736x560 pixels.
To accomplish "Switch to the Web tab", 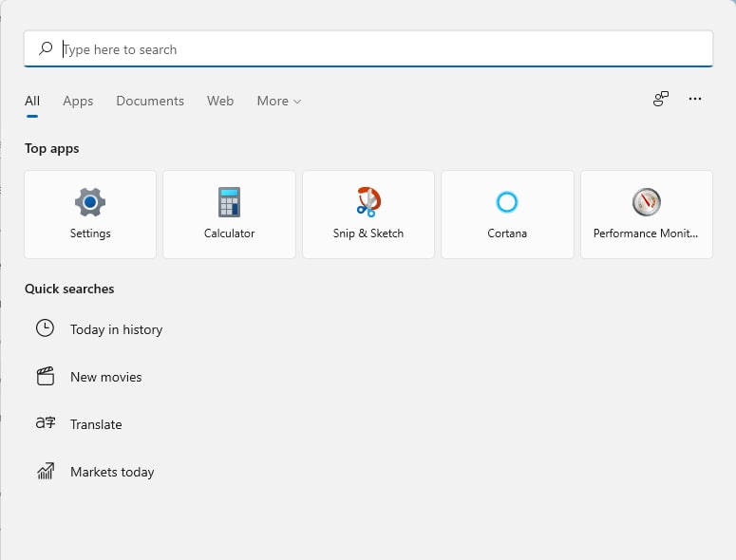I will pyautogui.click(x=220, y=101).
